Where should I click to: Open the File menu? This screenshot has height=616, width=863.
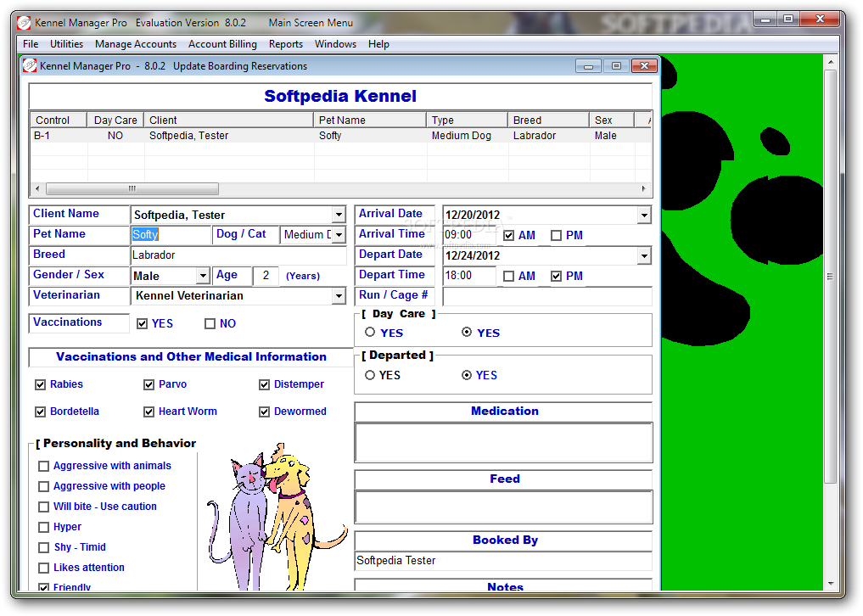pos(31,44)
